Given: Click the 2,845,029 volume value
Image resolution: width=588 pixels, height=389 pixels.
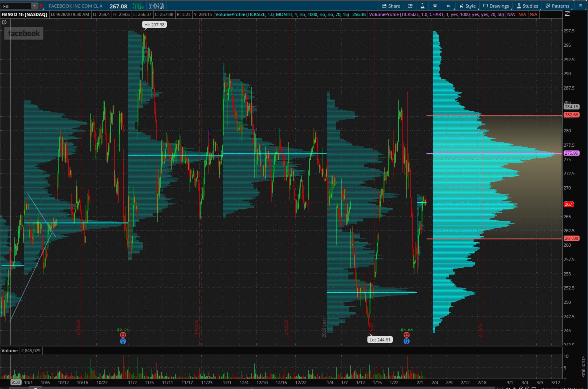Looking at the screenshot, I should (31, 351).
